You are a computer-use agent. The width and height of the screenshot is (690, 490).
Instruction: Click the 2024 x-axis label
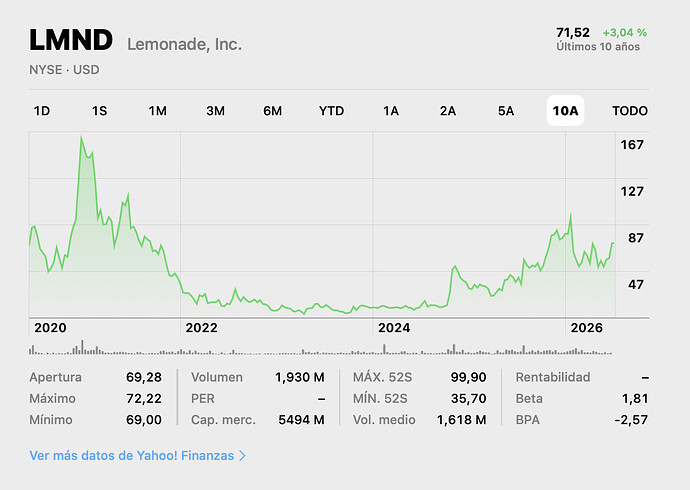click(x=394, y=328)
